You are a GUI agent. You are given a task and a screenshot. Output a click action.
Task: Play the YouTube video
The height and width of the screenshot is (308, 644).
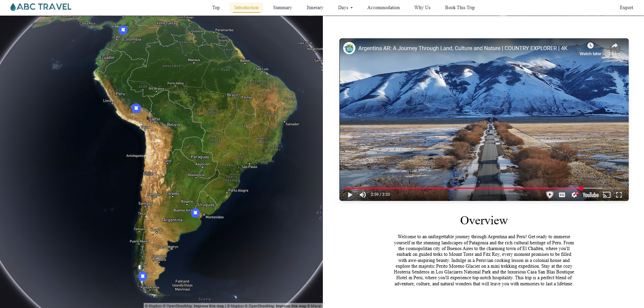click(350, 194)
